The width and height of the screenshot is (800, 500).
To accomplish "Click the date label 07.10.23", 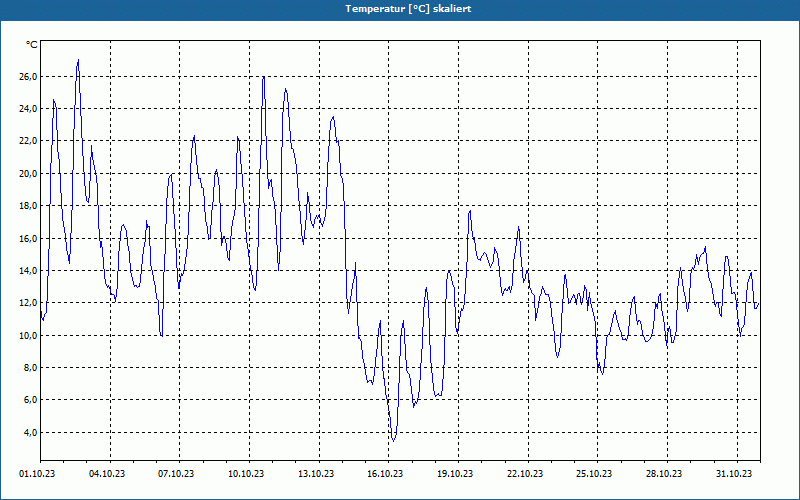I will click(176, 474).
